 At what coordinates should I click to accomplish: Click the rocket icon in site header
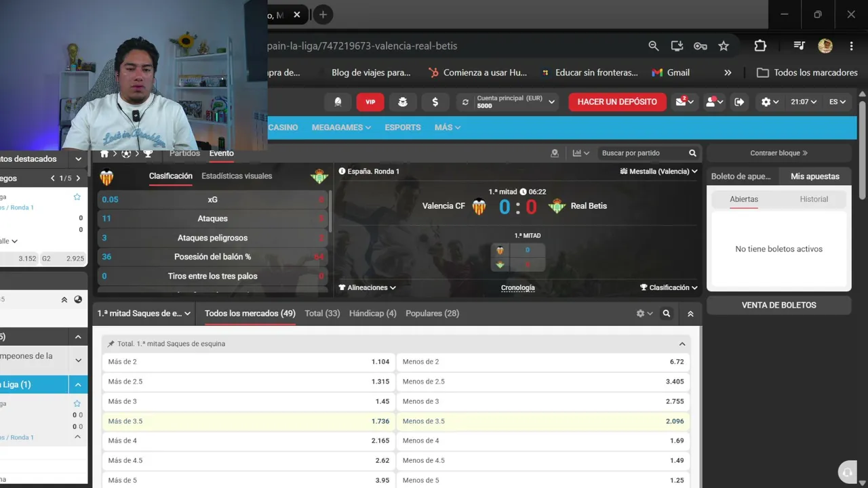point(338,102)
